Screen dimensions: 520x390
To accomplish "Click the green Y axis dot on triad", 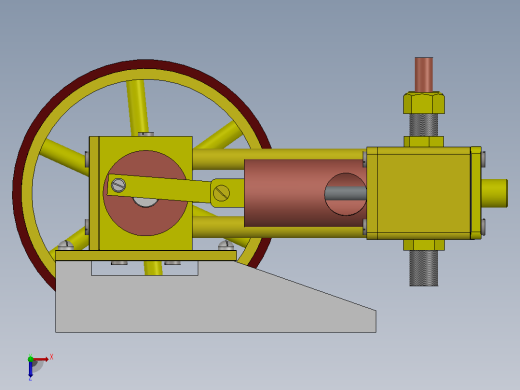I will [x=30, y=359].
